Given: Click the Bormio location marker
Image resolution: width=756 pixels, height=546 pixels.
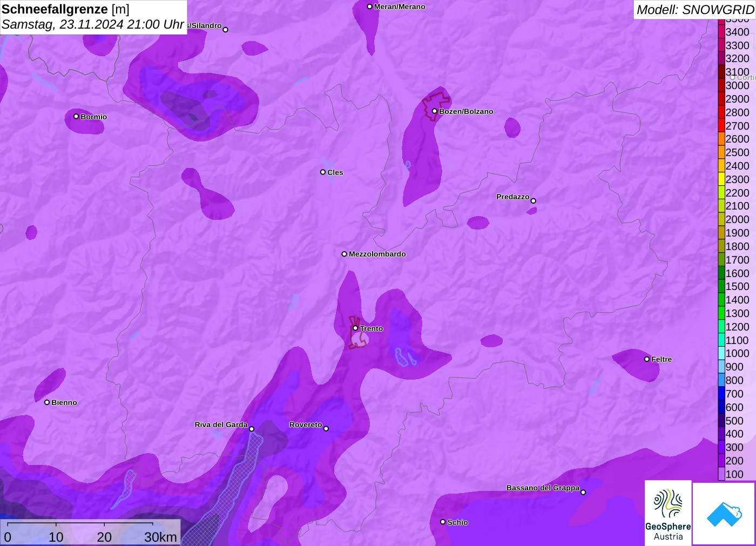Looking at the screenshot, I should point(76,116).
